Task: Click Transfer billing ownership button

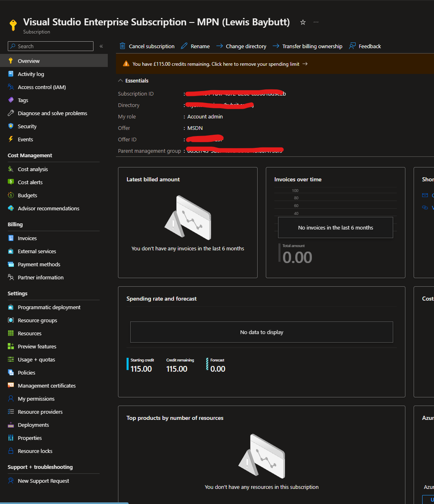Action: [312, 46]
